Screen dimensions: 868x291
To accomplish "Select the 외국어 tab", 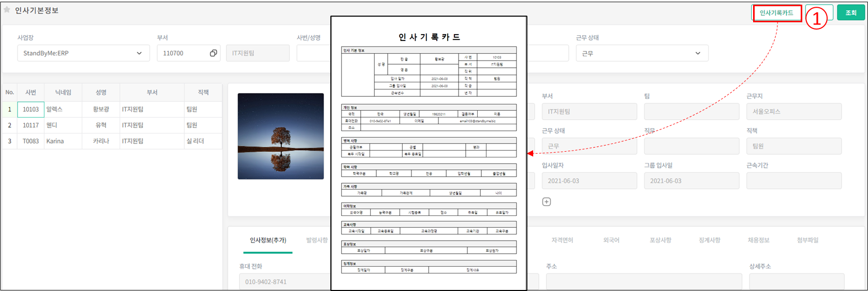I will (611, 240).
